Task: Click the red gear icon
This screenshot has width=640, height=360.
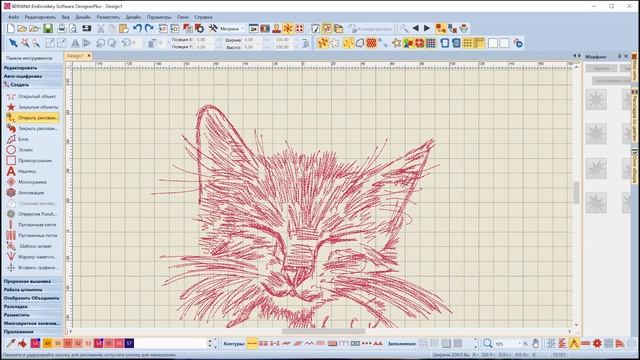Action: click(597, 344)
